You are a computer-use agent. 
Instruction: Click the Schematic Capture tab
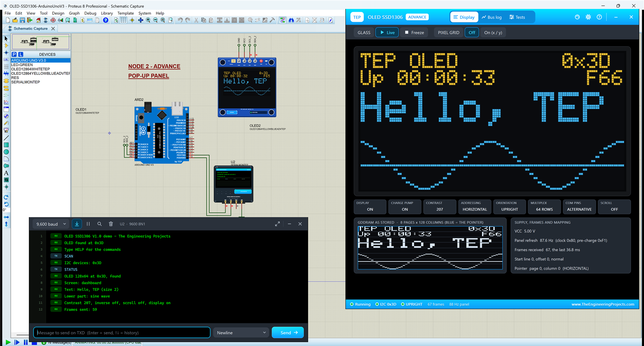(30, 29)
